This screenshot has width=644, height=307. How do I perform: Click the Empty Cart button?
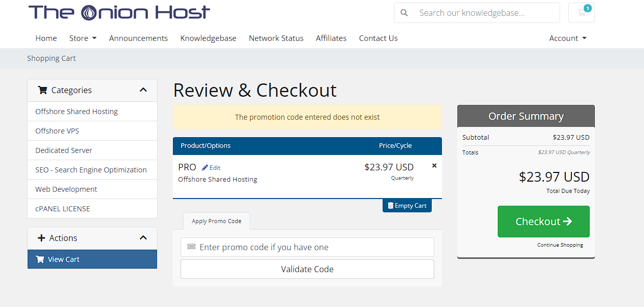point(407,206)
